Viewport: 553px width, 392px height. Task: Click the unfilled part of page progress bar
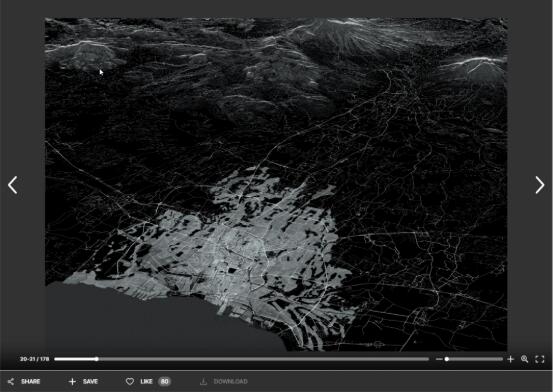pyautogui.click(x=263, y=359)
